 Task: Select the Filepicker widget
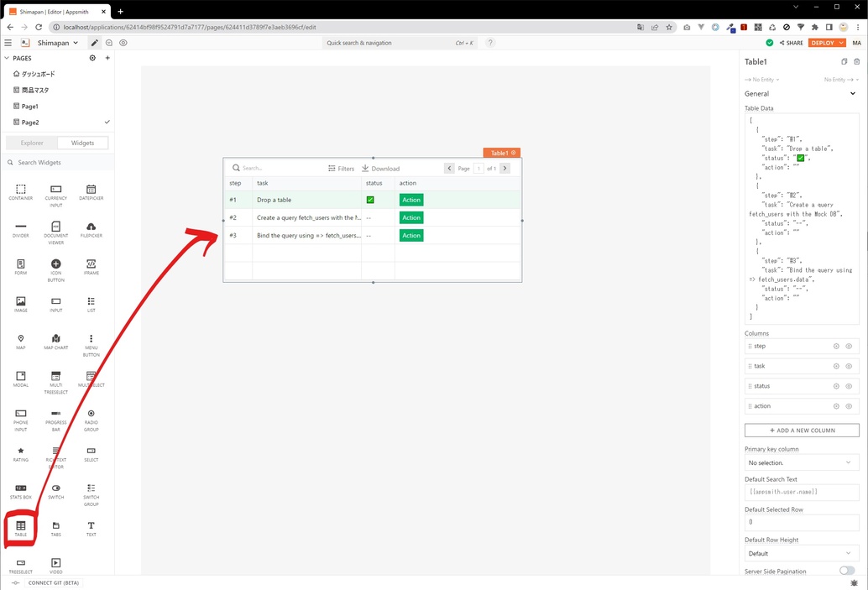coord(92,230)
